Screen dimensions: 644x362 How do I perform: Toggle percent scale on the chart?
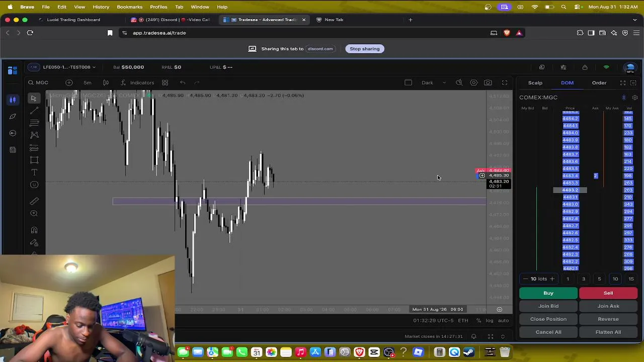pyautogui.click(x=478, y=321)
